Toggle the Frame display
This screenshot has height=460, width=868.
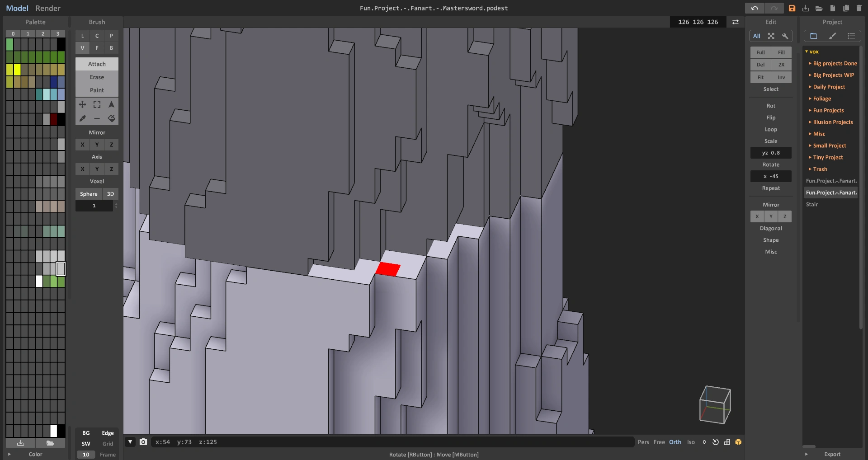click(x=108, y=455)
